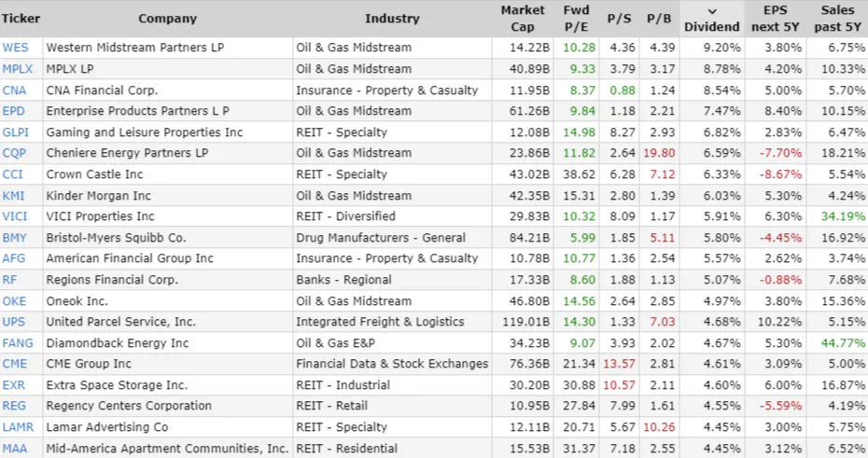Click the BMY ticker link
The height and width of the screenshot is (458, 868).
pos(14,238)
